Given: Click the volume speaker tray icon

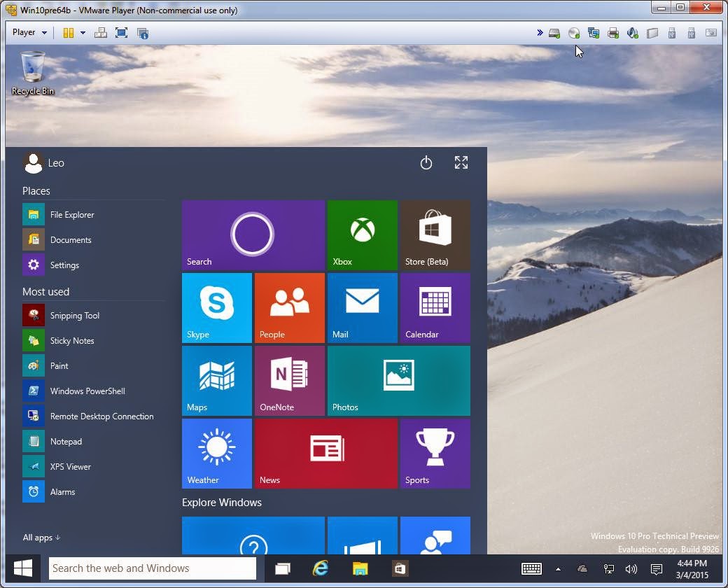Looking at the screenshot, I should point(631,569).
